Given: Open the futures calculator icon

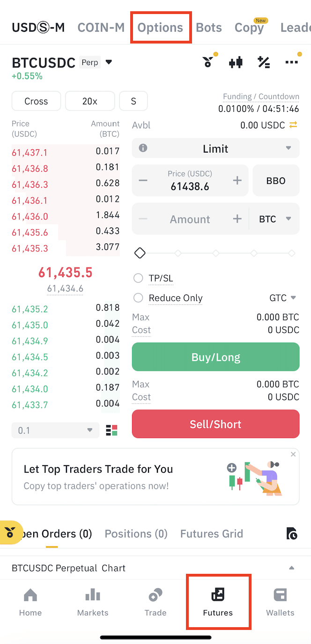Looking at the screenshot, I should (264, 62).
